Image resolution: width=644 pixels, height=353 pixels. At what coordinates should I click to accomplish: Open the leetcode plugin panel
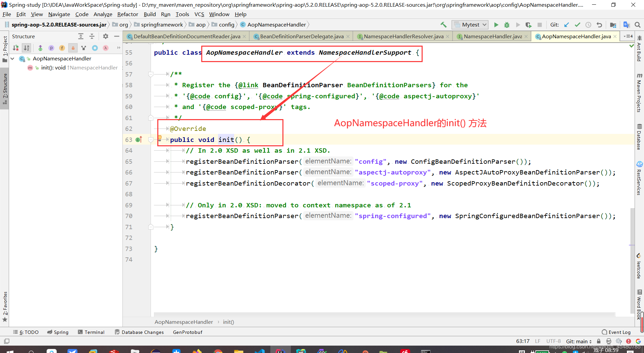[639, 267]
